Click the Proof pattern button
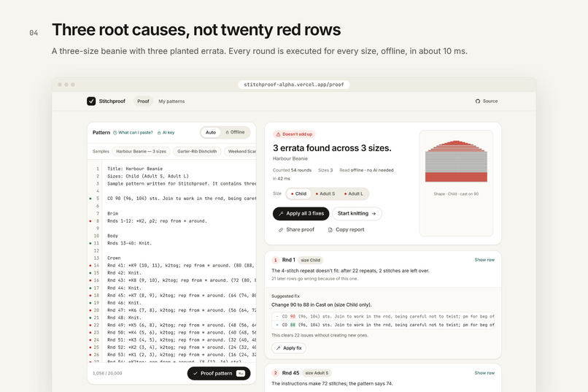 (x=219, y=373)
